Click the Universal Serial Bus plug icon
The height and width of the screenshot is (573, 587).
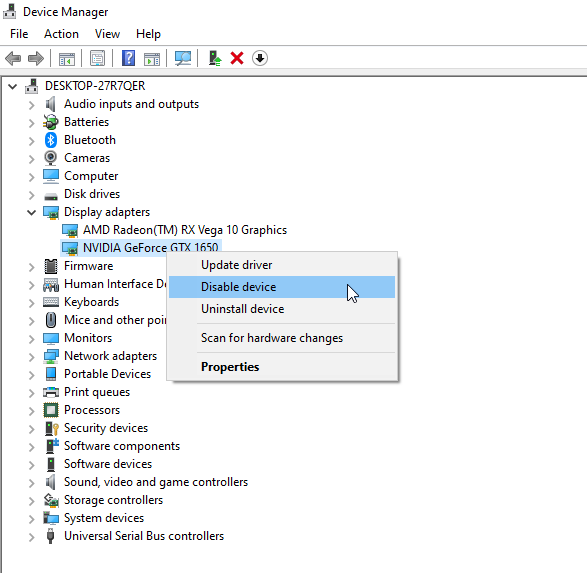[x=51, y=536]
